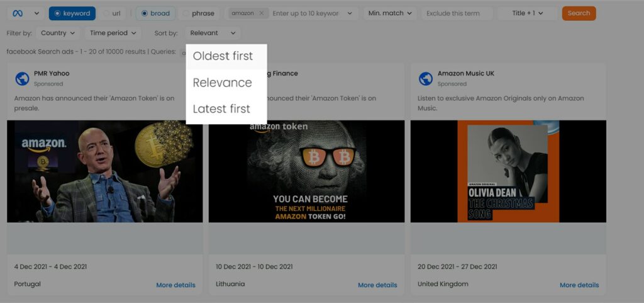Image resolution: width=644 pixels, height=303 pixels.
Task: Click the United Kingdom country label
Action: click(x=443, y=284)
